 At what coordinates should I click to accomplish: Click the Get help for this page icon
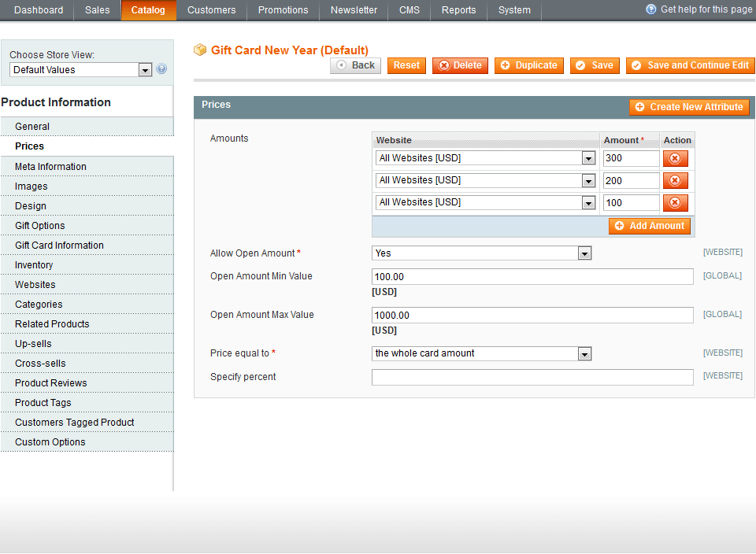click(x=650, y=9)
